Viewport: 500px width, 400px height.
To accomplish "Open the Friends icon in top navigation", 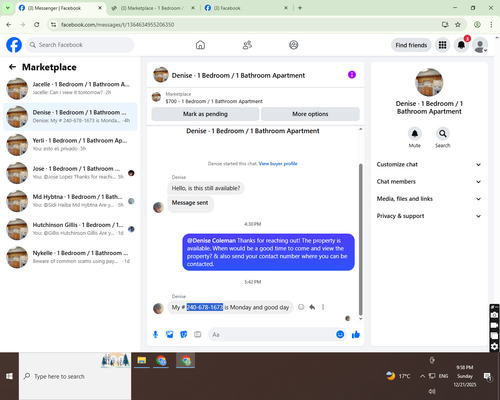I will pyautogui.click(x=247, y=45).
